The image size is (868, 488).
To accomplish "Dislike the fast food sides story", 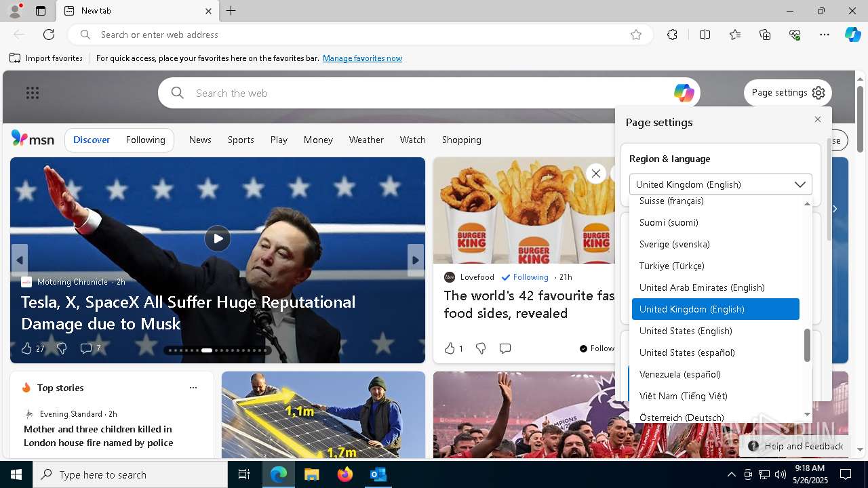I will (x=481, y=348).
